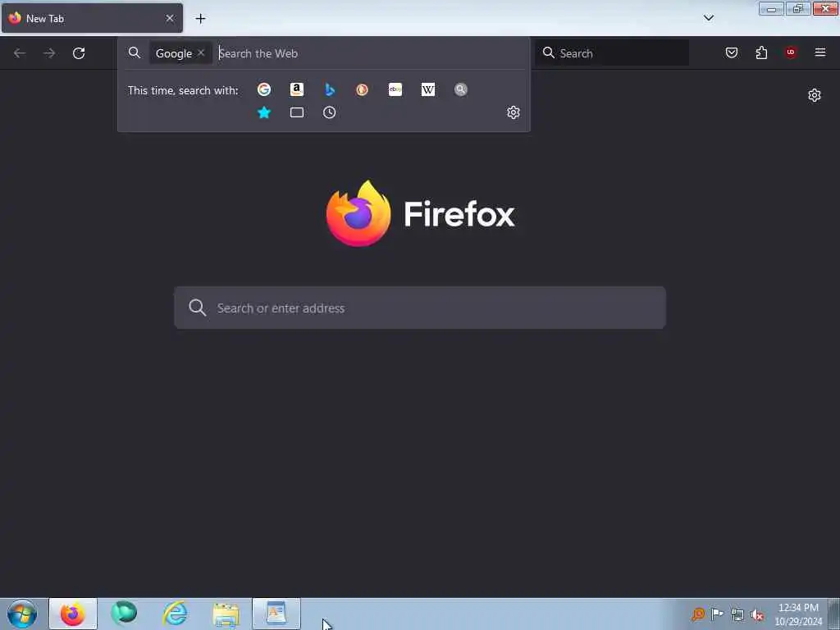
Task: Click the magnifier in the address bar
Action: [135, 52]
